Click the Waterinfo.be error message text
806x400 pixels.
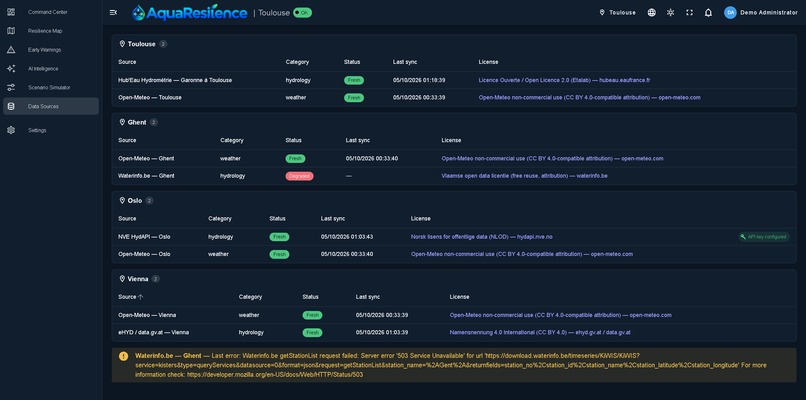click(450, 365)
